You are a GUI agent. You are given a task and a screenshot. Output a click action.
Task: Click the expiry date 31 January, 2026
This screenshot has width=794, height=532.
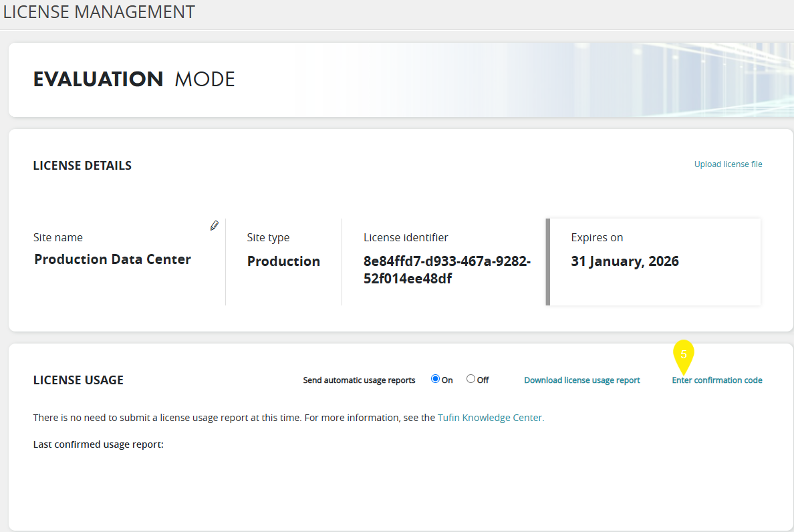coord(624,261)
